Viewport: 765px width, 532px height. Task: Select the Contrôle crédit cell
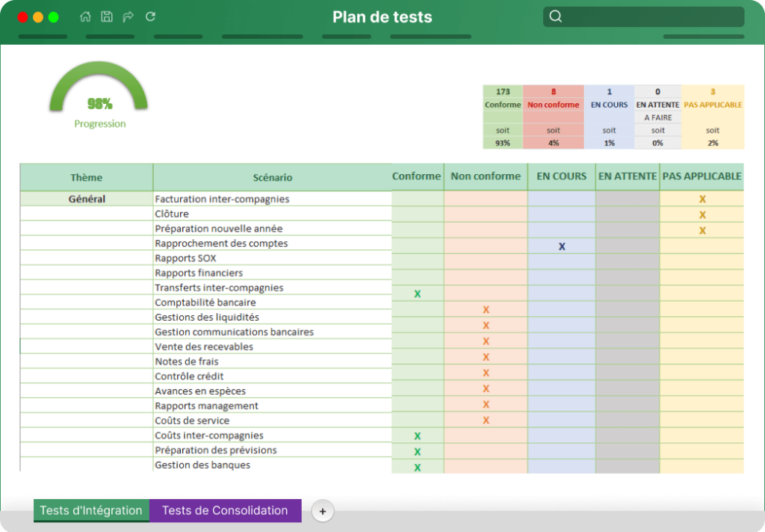(x=272, y=376)
